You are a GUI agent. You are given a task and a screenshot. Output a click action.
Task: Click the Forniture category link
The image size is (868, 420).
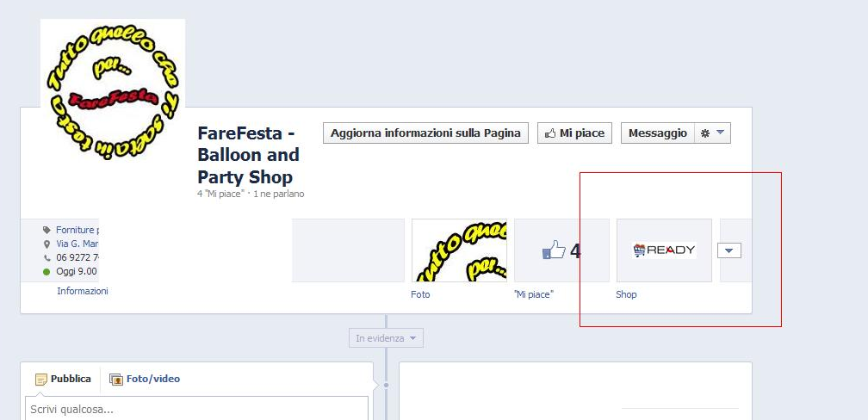[x=77, y=230]
